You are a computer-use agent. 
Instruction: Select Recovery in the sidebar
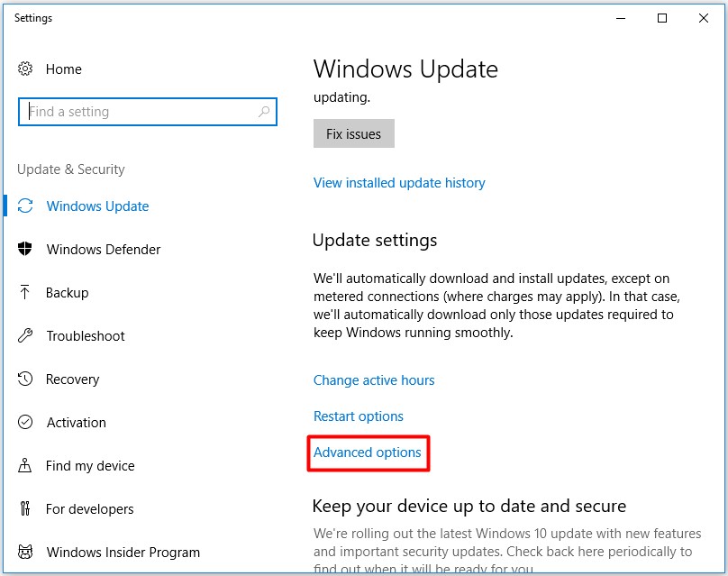[x=72, y=379]
